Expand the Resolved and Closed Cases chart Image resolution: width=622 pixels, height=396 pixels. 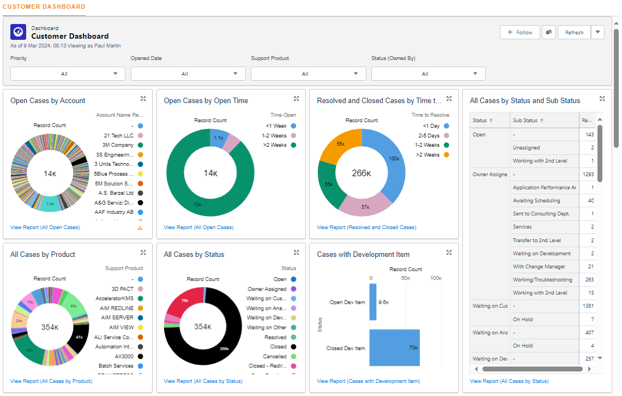tap(449, 99)
